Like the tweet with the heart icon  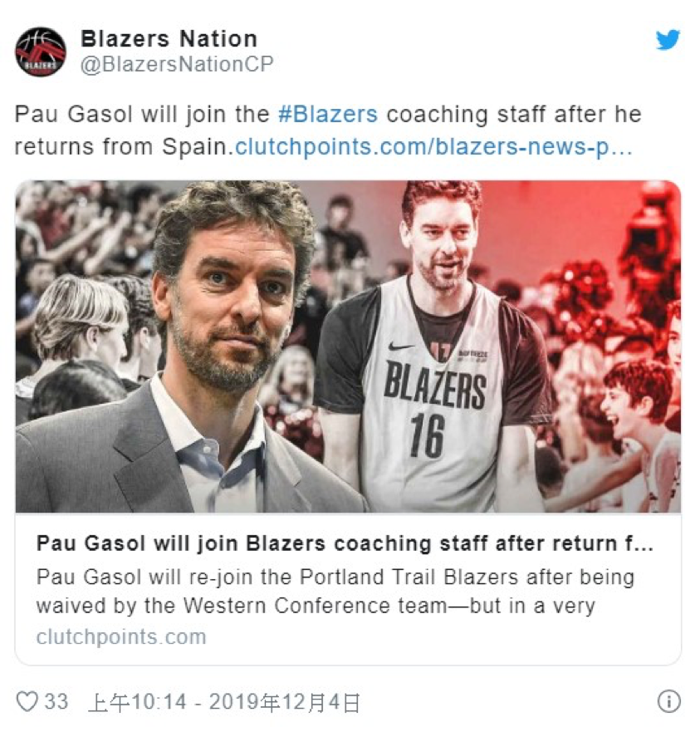27,701
